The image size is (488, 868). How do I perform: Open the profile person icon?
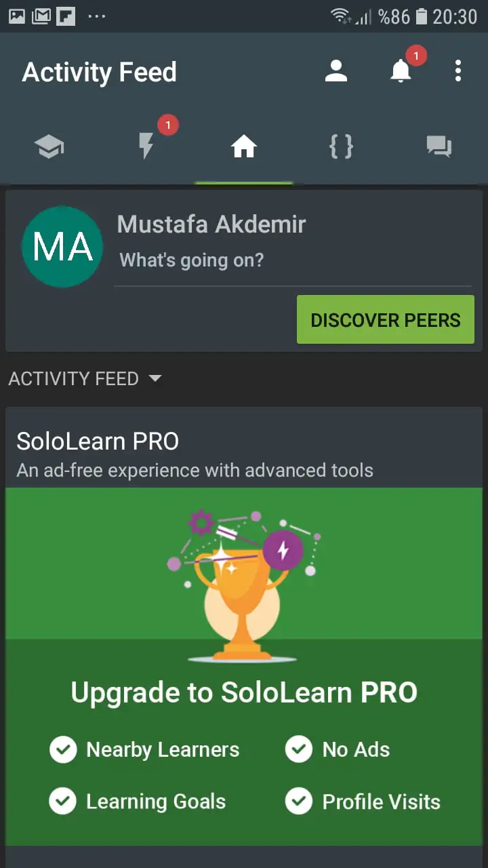pos(335,71)
